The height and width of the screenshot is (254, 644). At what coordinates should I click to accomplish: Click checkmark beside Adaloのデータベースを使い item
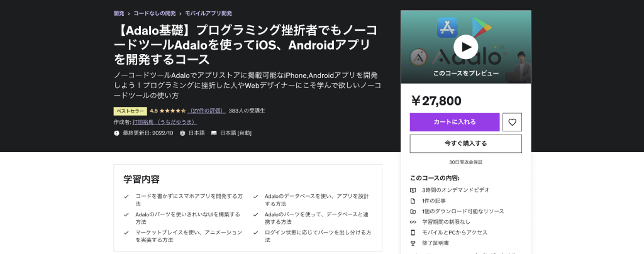coord(255,197)
